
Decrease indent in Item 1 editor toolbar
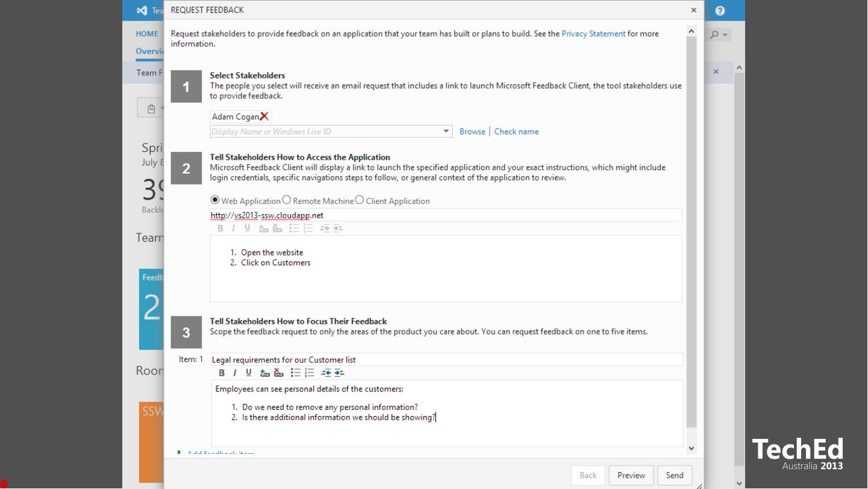[326, 373]
